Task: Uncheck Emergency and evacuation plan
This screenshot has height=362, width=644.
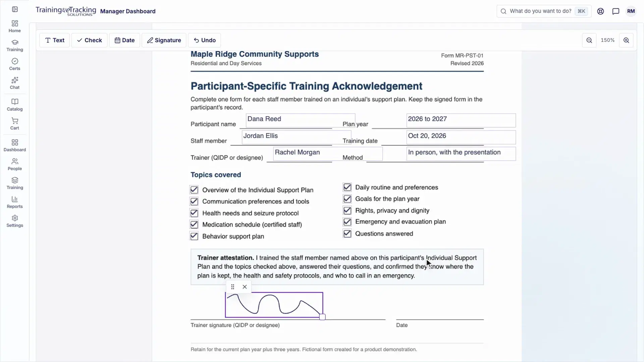Action: (347, 222)
